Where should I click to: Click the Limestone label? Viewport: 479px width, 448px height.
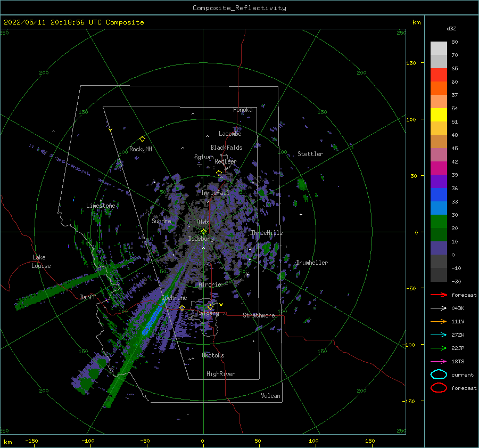tap(101, 206)
